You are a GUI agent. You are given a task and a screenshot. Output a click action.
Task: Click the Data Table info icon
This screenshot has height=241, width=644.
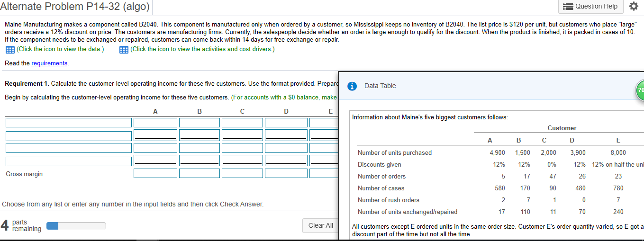click(x=352, y=86)
